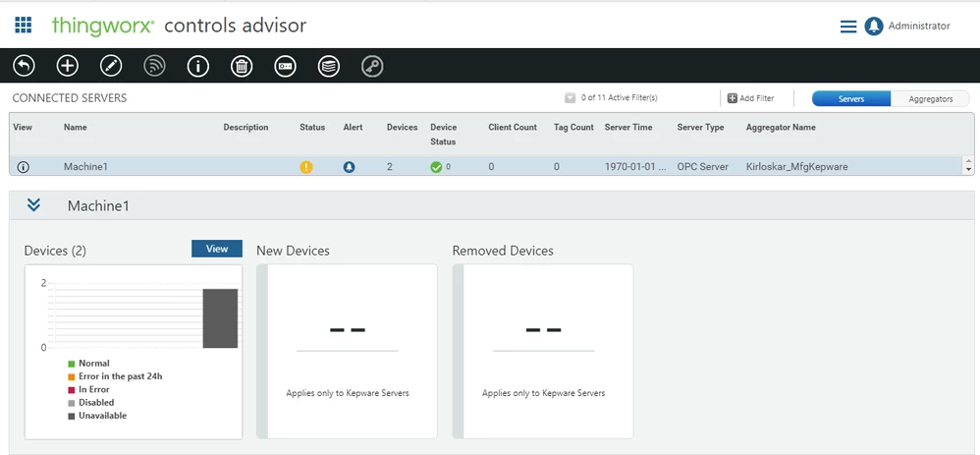Click the red In Error legend swatch
Image resolution: width=980 pixels, height=455 pixels.
pyautogui.click(x=72, y=390)
